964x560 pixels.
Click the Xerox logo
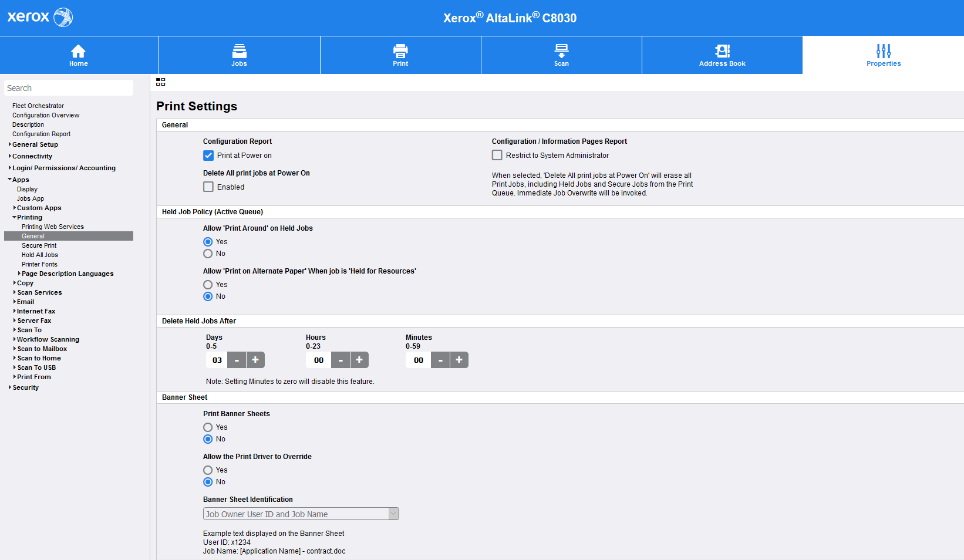[x=39, y=17]
